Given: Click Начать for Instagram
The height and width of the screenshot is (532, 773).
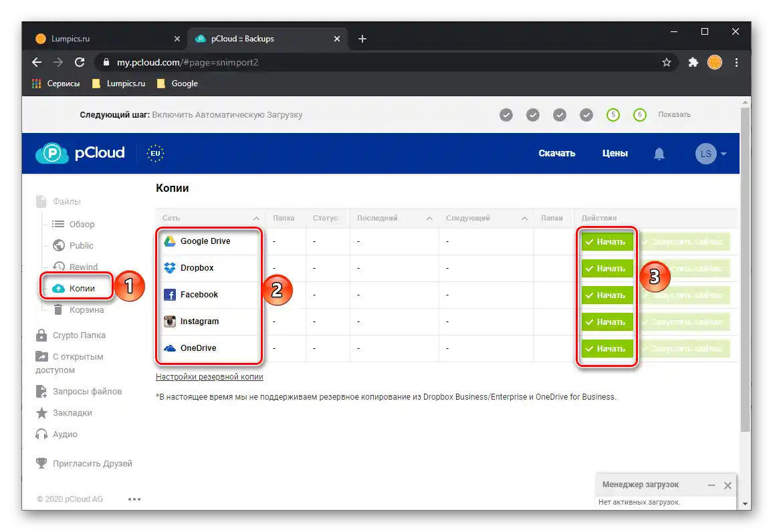Looking at the screenshot, I should 607,321.
